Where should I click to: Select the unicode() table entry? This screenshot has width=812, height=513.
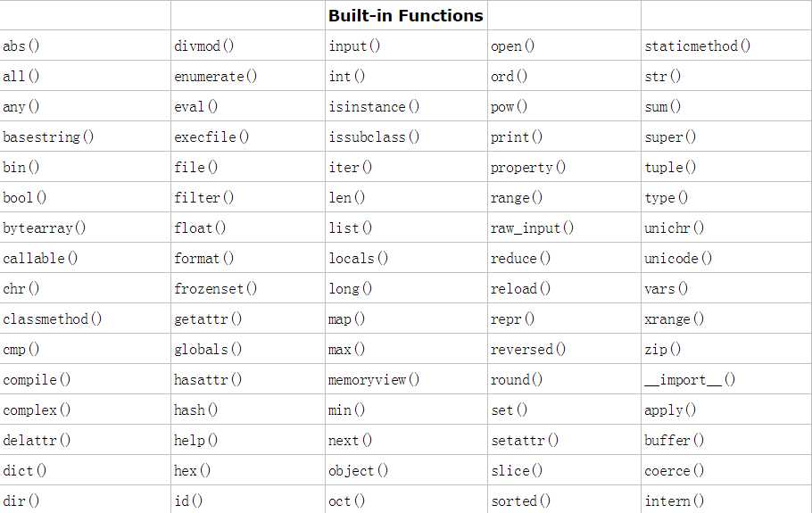[x=678, y=259]
